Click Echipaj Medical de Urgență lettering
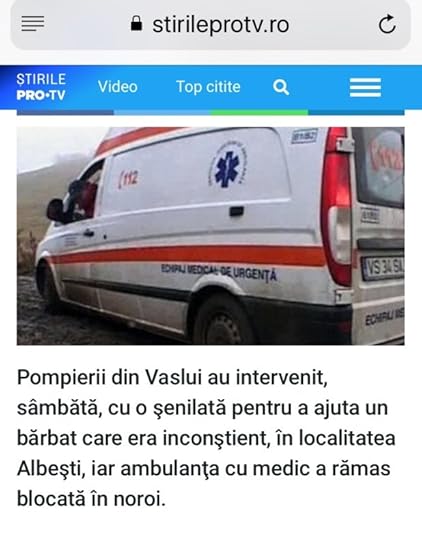Viewport: 422px width, 540px height. 219,272
